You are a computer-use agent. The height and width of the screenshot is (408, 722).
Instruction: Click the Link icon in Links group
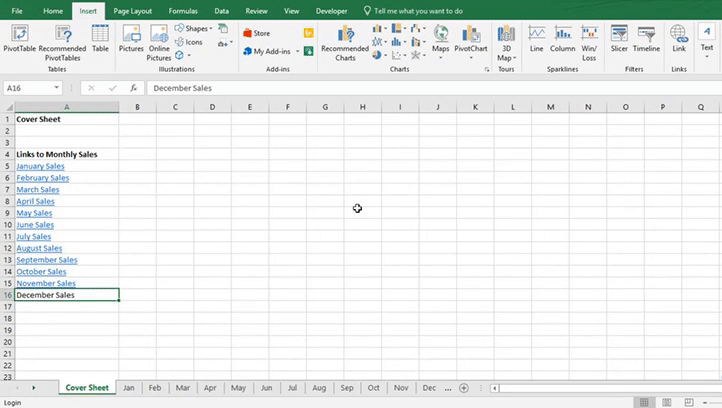click(679, 39)
